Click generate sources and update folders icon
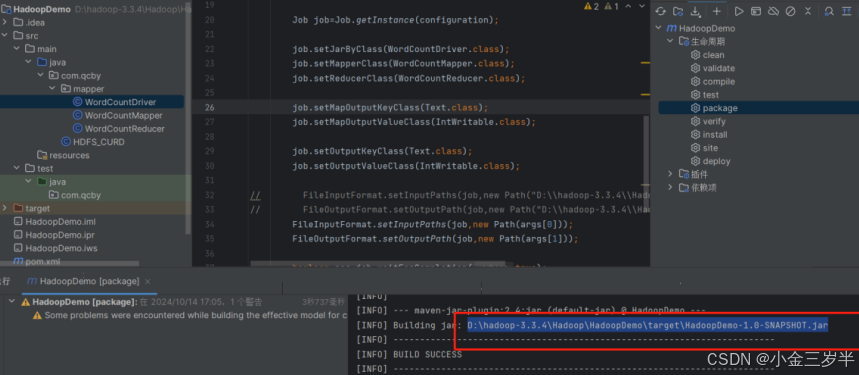The image size is (859, 375). 678,11
